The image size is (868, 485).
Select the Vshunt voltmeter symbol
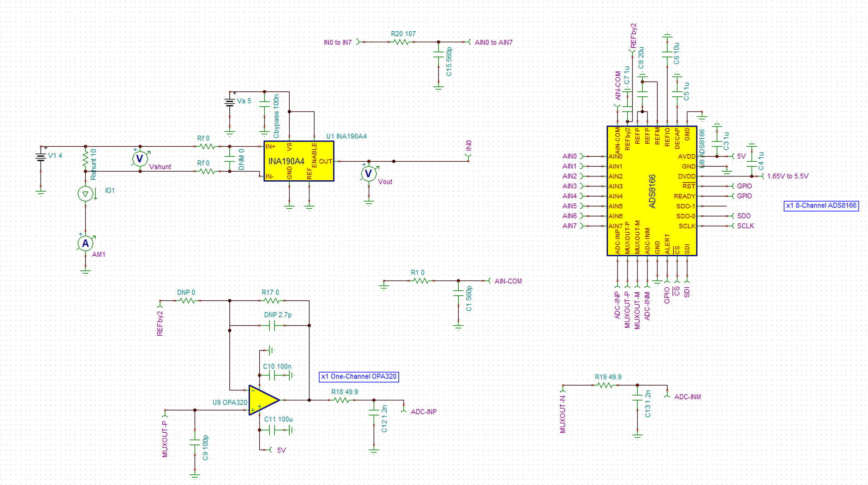click(x=140, y=158)
